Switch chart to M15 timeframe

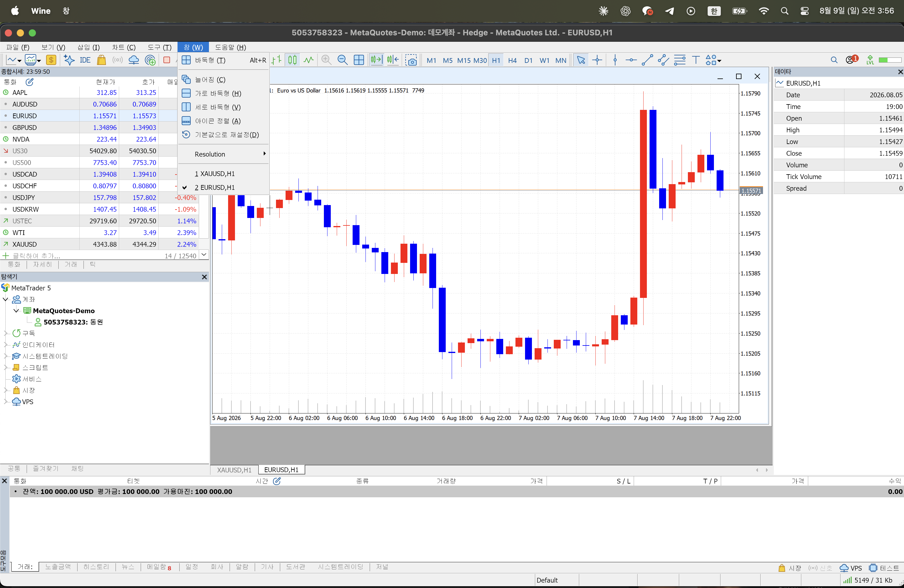(x=464, y=60)
